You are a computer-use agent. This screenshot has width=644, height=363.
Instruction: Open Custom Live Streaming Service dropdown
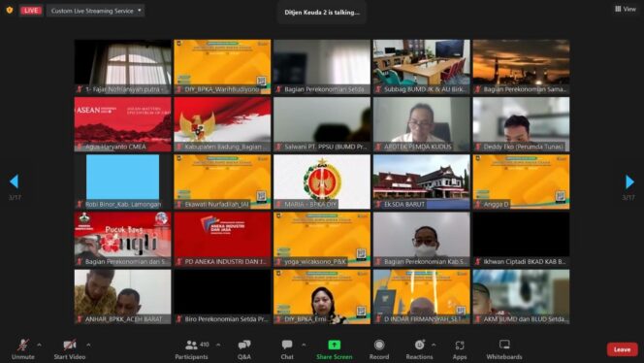tap(96, 11)
